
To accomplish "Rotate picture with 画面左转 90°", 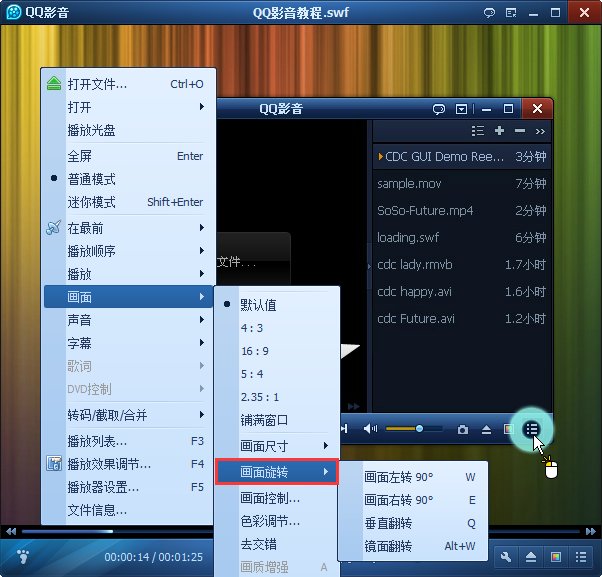I will (x=413, y=477).
